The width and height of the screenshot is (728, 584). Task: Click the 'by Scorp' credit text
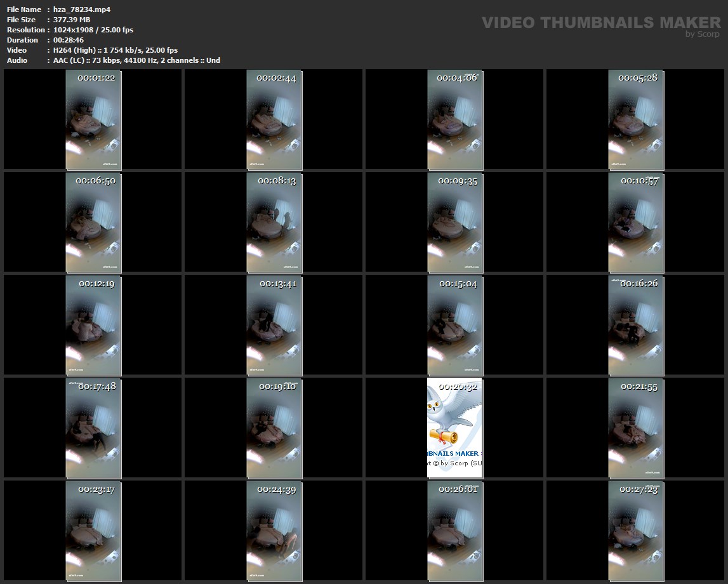(x=702, y=34)
